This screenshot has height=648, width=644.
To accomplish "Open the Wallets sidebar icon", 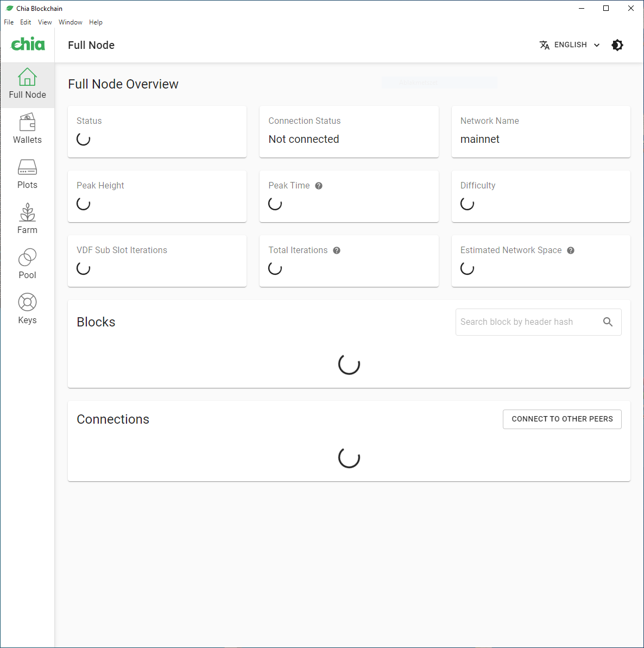I will (27, 123).
